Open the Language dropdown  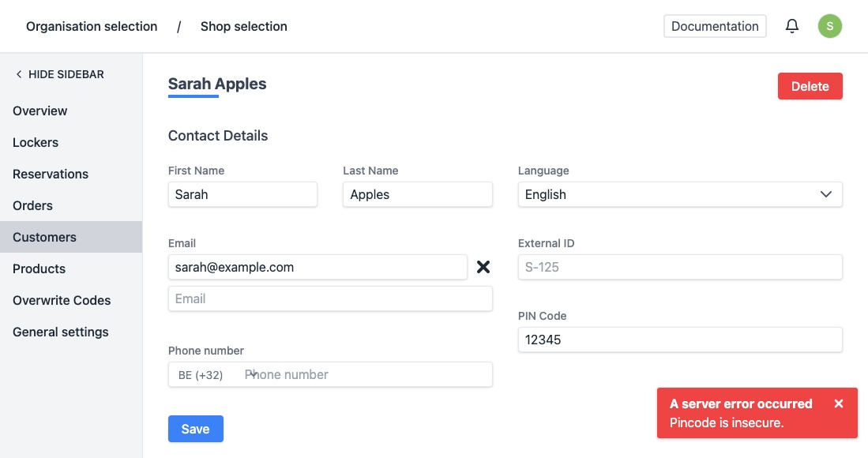pyautogui.click(x=679, y=194)
